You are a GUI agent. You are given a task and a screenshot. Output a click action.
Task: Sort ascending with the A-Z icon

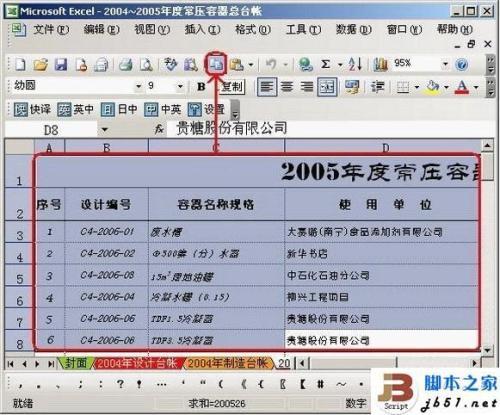click(355, 64)
